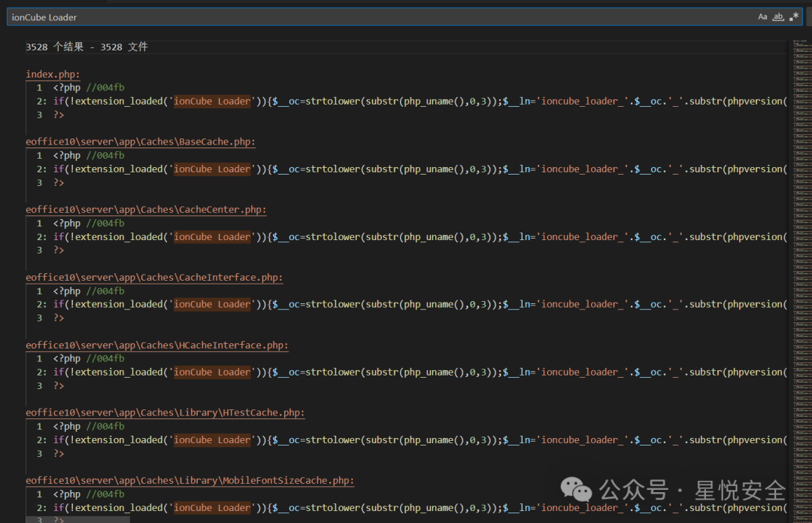The height and width of the screenshot is (523, 812).
Task: Open the HCacheInterface.php result file link
Action: [157, 345]
